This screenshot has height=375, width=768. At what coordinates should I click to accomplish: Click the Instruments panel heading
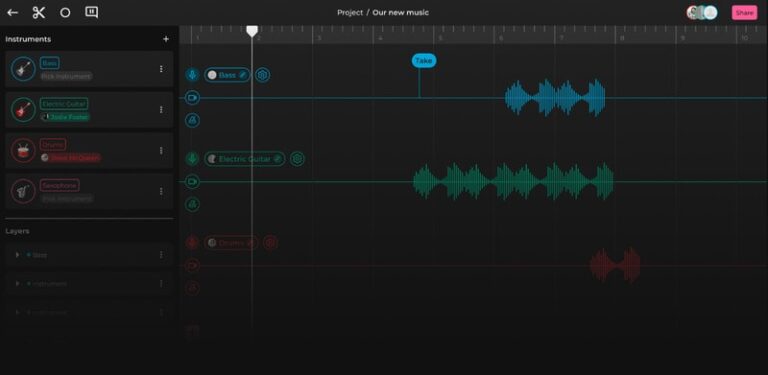pyautogui.click(x=28, y=39)
